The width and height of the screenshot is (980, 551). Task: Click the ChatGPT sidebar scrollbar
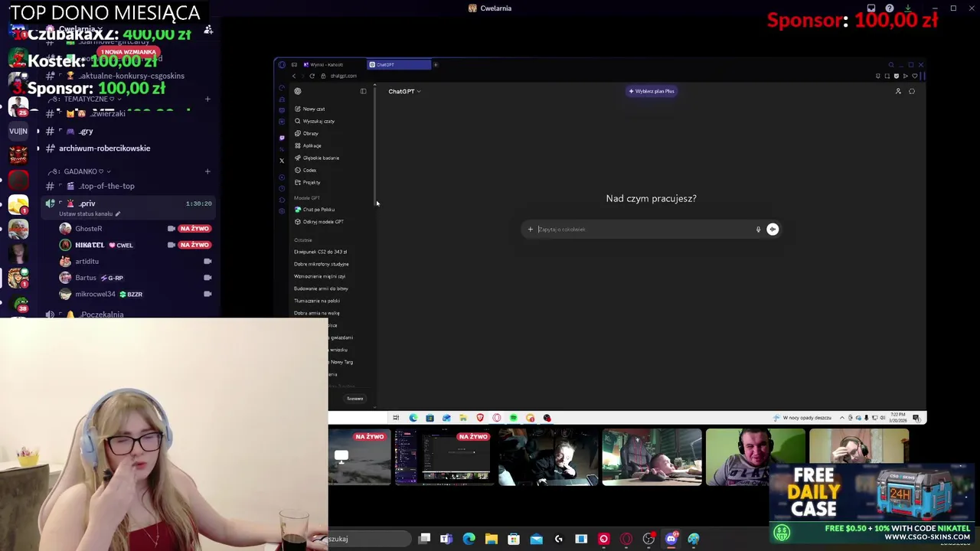[375, 145]
